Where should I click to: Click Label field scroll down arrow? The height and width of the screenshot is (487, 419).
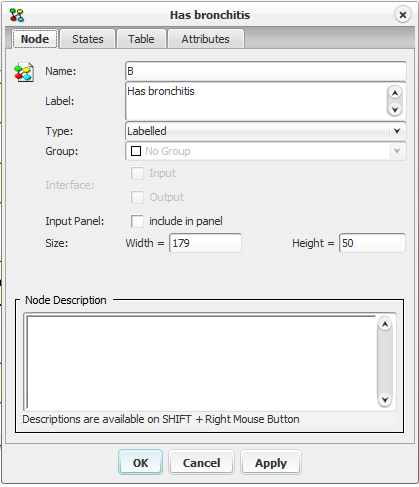pos(395,109)
